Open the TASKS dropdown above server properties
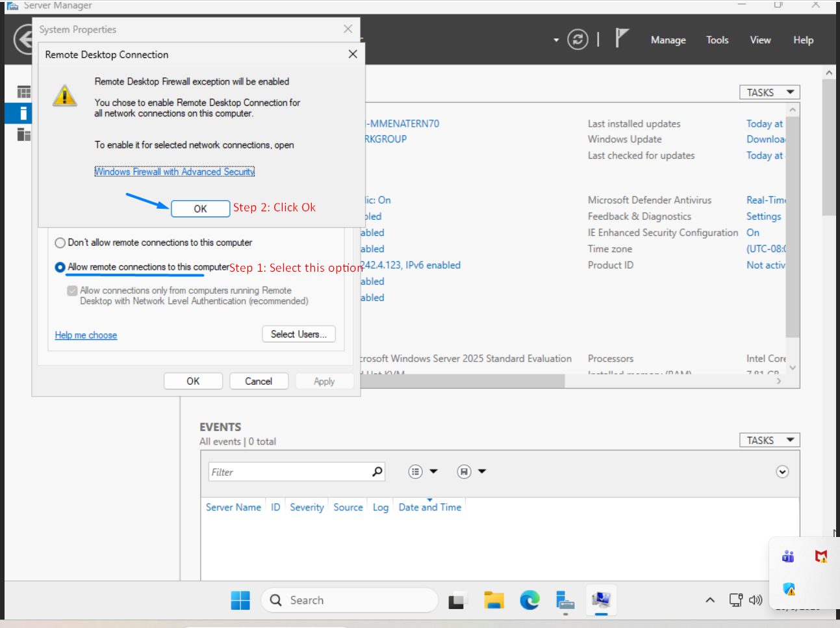 point(769,92)
